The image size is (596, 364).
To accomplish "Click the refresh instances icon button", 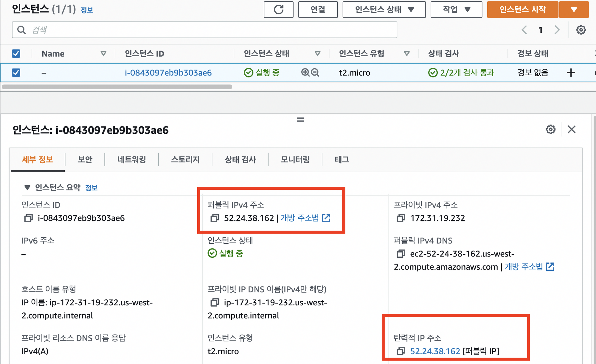I will pyautogui.click(x=278, y=10).
